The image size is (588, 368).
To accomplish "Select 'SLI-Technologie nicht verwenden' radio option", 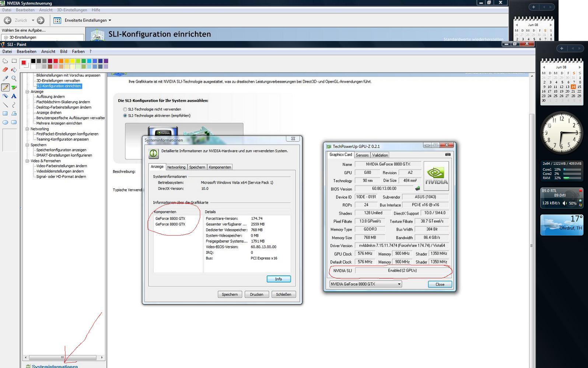I will (x=125, y=109).
